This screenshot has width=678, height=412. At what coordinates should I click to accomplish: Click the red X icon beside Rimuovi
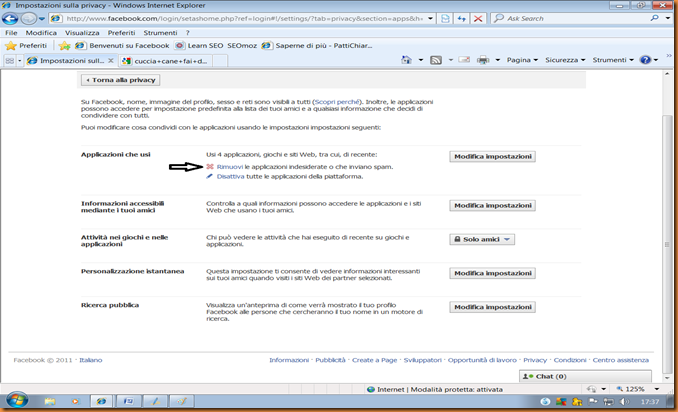point(210,166)
